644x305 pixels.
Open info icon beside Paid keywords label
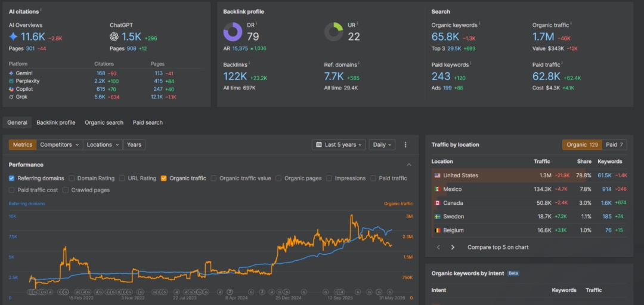pos(470,63)
